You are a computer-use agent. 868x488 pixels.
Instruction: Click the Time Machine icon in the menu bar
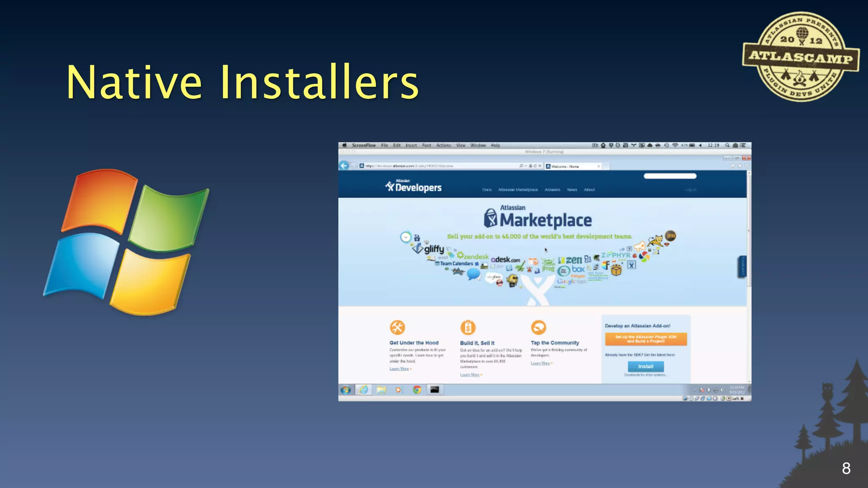[x=666, y=145]
